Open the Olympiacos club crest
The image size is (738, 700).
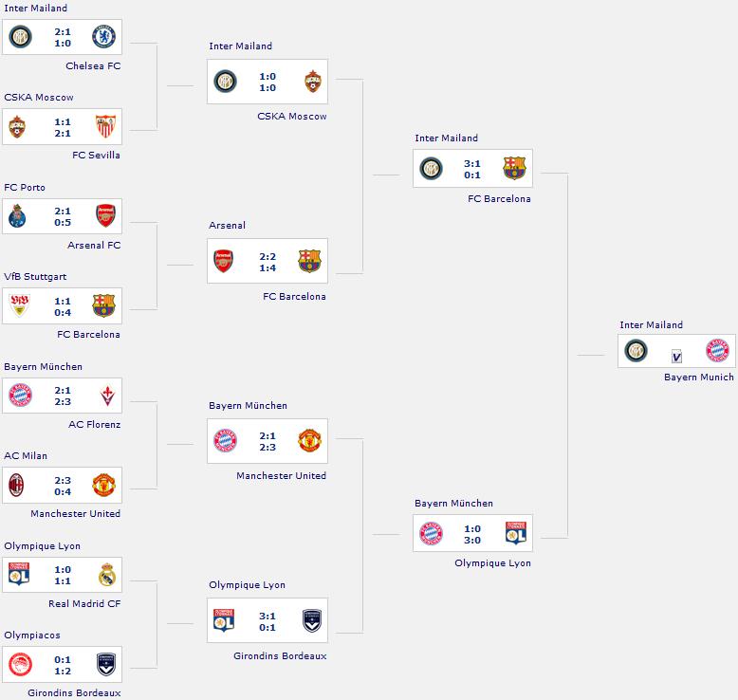20,665
